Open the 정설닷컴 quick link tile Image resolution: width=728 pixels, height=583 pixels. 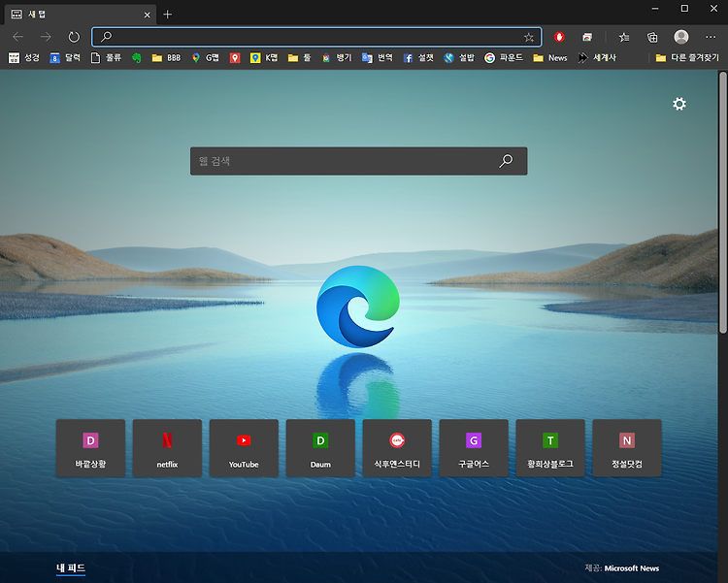coord(627,448)
